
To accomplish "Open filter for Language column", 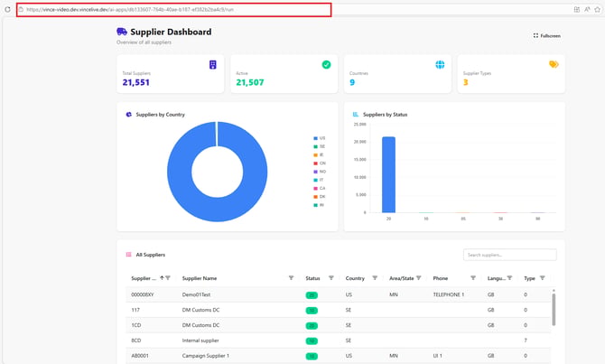I will (509, 278).
